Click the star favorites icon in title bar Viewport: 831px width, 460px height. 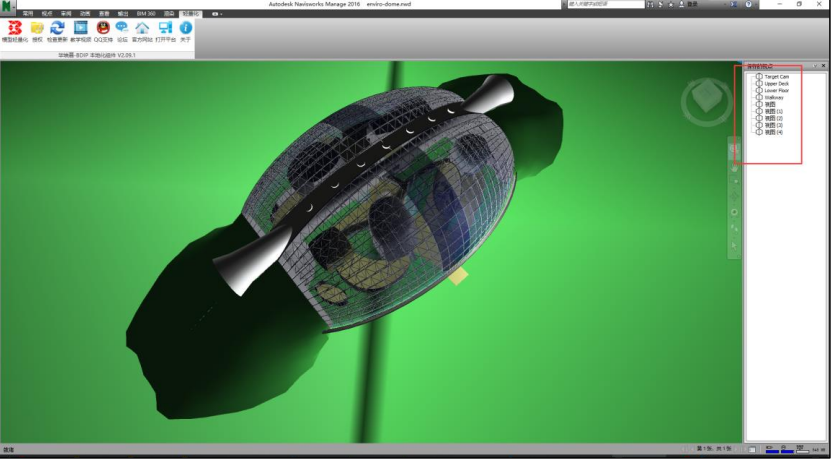point(671,4)
